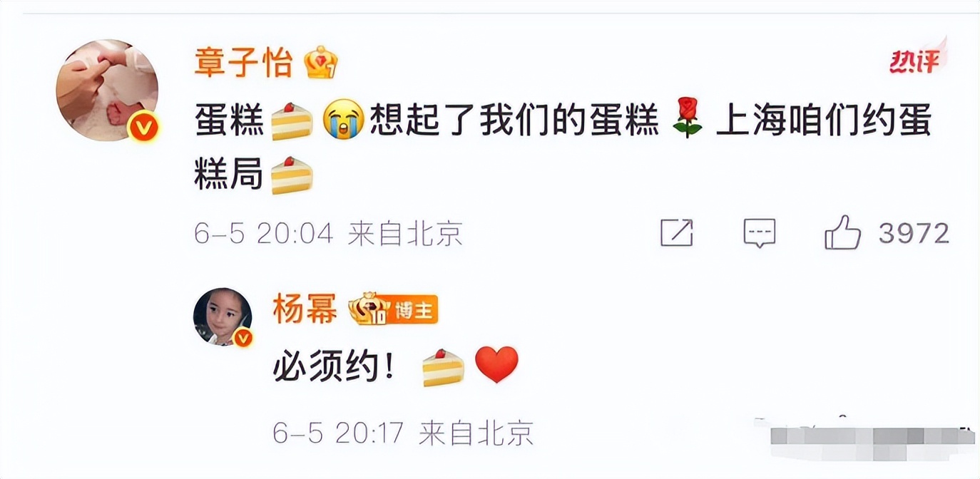Click the 6-5 20:04 来自北京 timestamp
The width and height of the screenshot is (980, 479).
329,233
